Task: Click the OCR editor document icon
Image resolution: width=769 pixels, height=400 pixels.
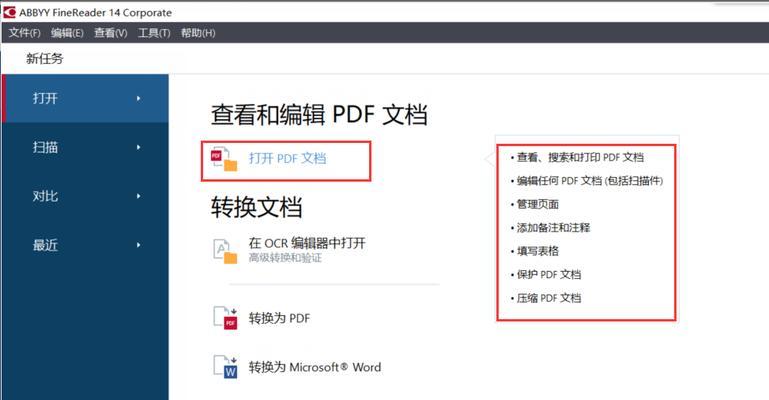Action: click(x=225, y=251)
